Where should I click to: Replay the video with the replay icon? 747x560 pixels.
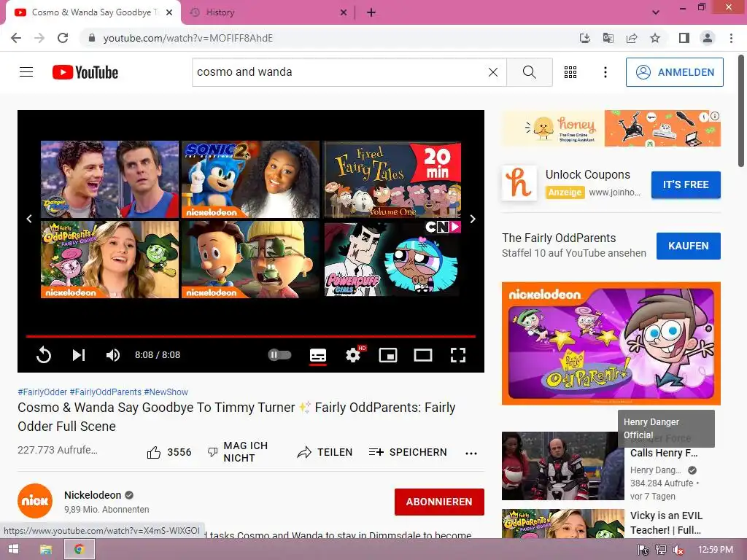43,355
